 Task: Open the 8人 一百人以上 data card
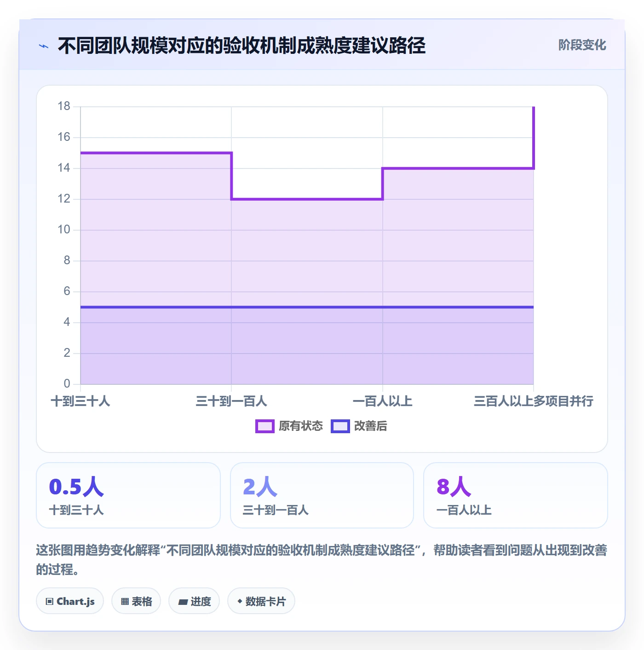(516, 495)
